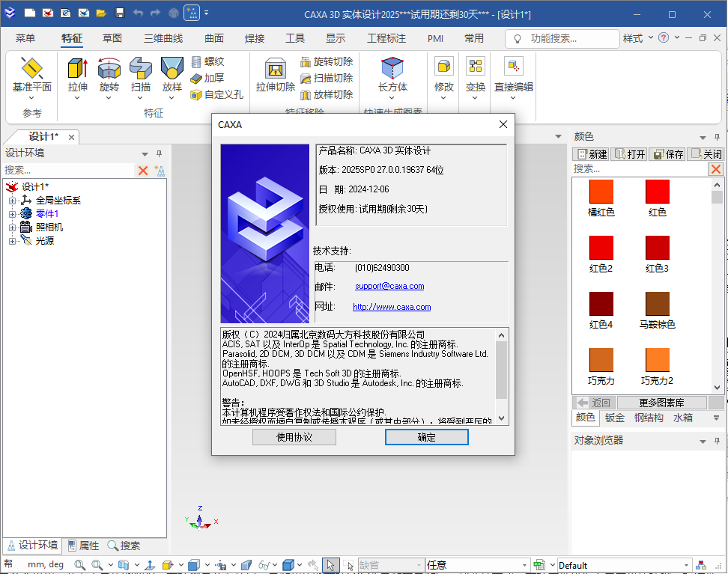The image size is (728, 574).
Task: Clear the design tree search with red X
Action: click(x=143, y=171)
